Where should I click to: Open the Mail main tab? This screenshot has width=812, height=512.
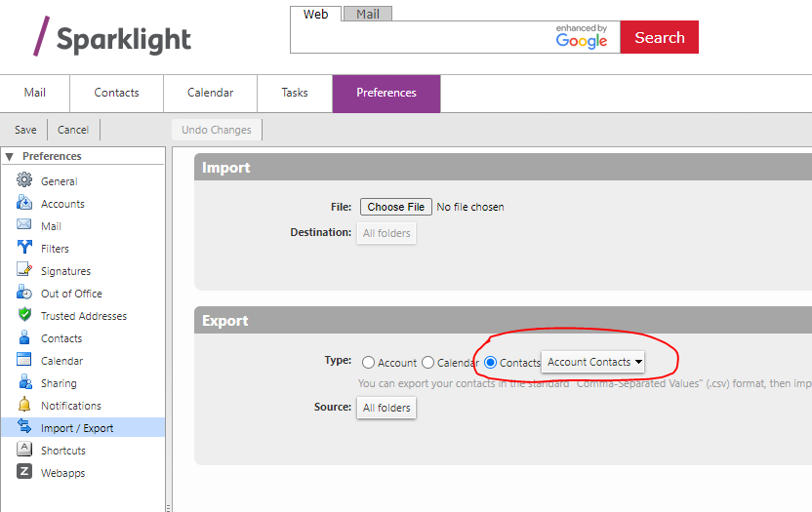[35, 94]
